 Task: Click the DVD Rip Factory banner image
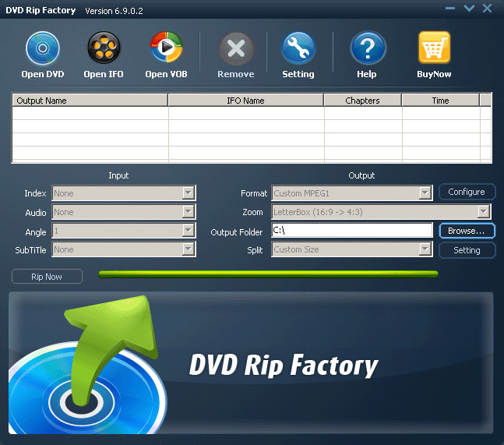click(x=251, y=363)
